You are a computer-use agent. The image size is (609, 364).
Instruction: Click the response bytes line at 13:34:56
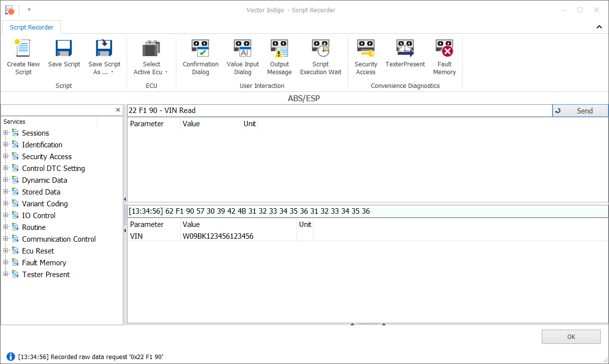367,211
